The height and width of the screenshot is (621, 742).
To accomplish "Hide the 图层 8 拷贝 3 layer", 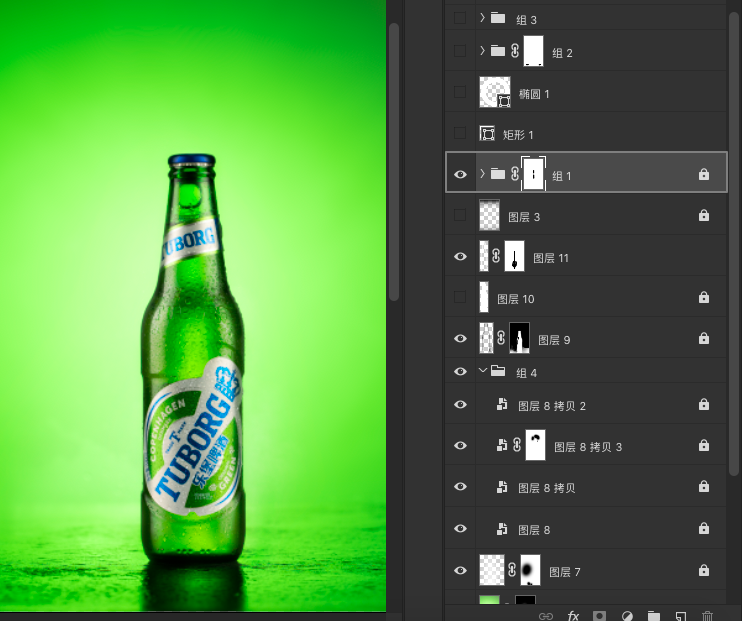I will (x=460, y=445).
